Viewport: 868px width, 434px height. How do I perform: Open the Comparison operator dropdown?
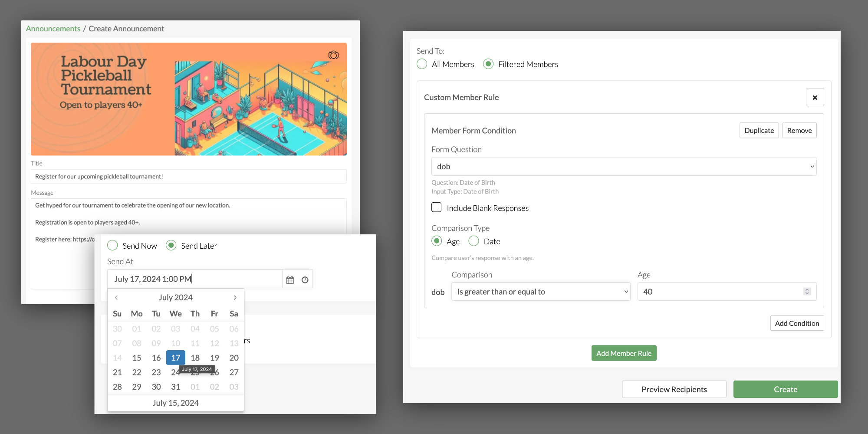(540, 292)
